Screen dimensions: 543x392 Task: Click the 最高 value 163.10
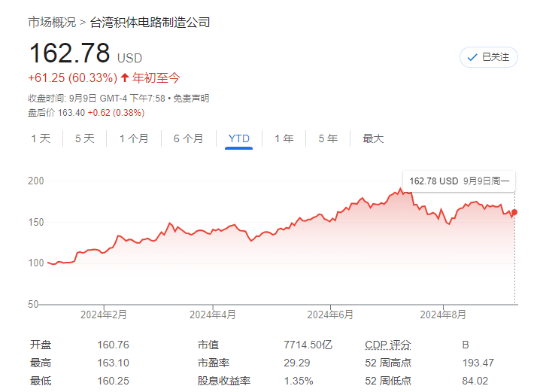[x=113, y=363]
